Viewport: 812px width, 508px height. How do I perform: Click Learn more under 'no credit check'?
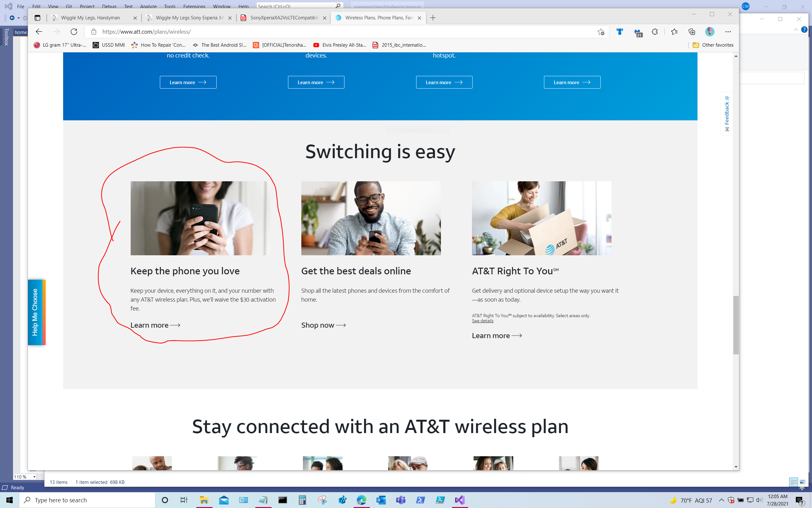tap(188, 82)
